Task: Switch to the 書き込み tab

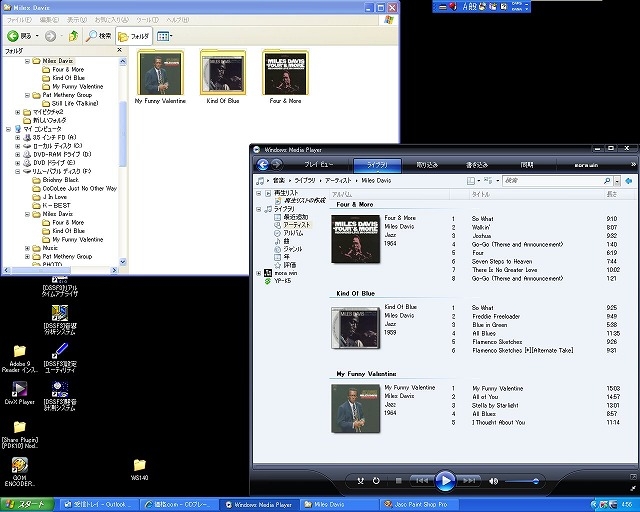Action: click(x=477, y=165)
